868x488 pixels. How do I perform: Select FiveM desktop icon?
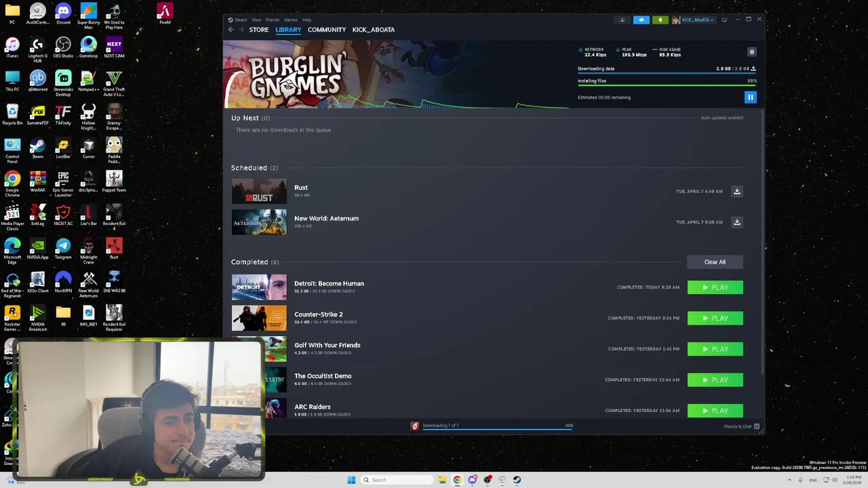click(x=165, y=14)
